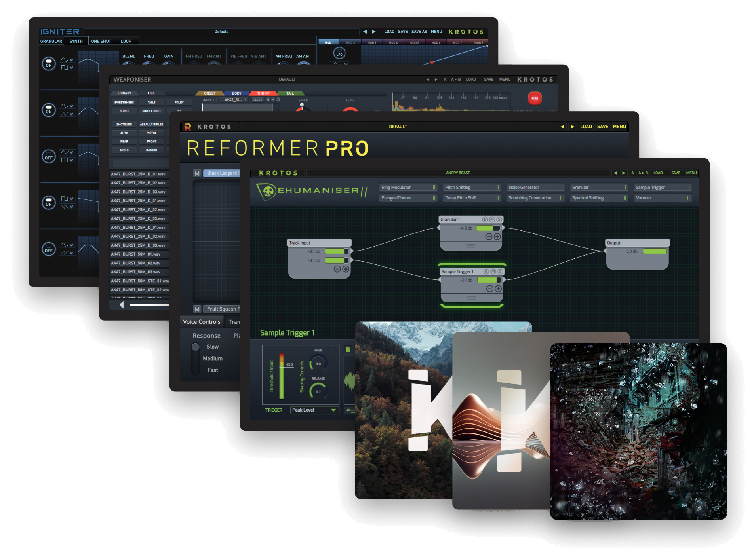Click the Dehumaniser skull logo

[269, 192]
